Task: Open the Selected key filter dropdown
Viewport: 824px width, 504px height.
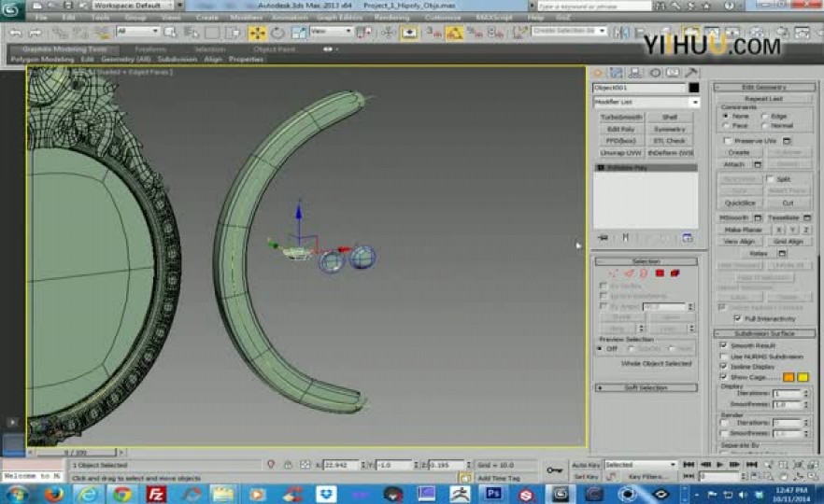Action: coord(641,465)
